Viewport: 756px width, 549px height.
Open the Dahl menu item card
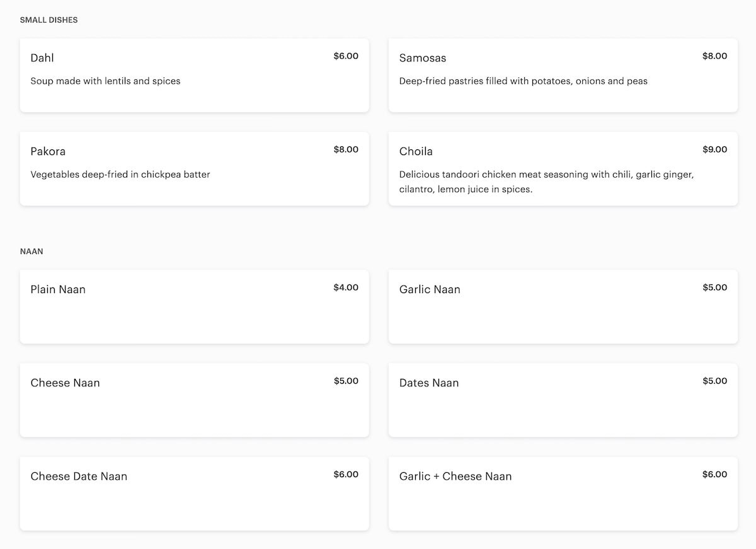(194, 76)
